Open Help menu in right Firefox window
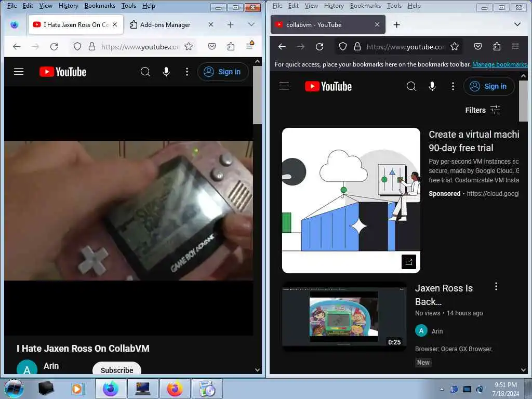Viewport: 532px width, 399px height. [414, 6]
